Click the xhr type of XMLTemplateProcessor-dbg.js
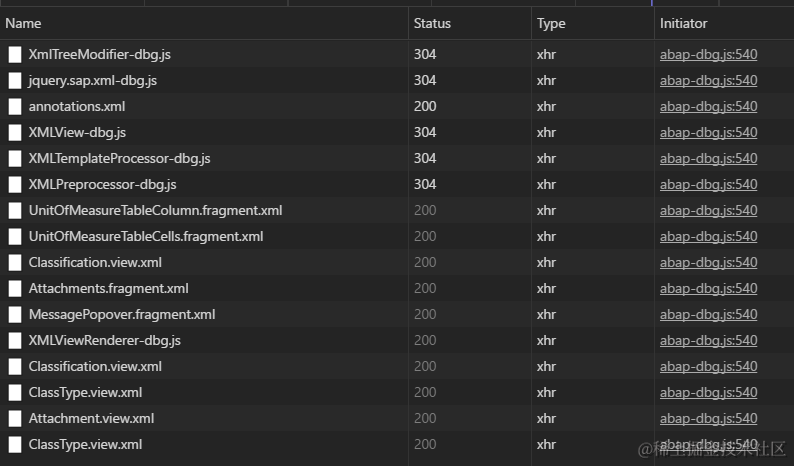Viewport: 794px width, 466px height. pos(546,159)
